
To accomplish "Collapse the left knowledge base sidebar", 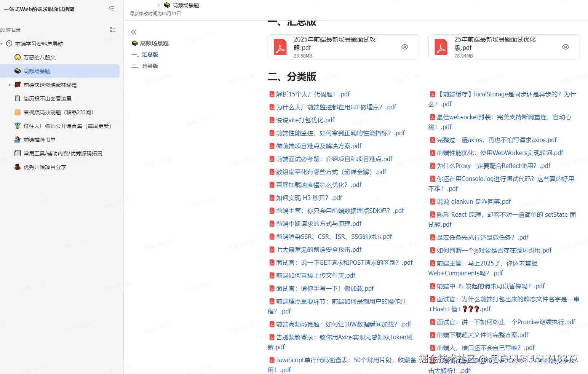I will (111, 8).
